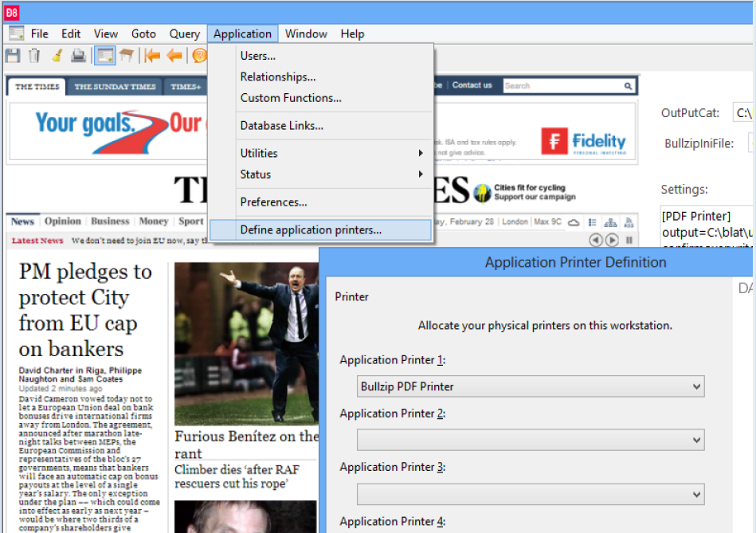Click the search magnifier icon
Screen dimensions: 756x533
point(628,86)
